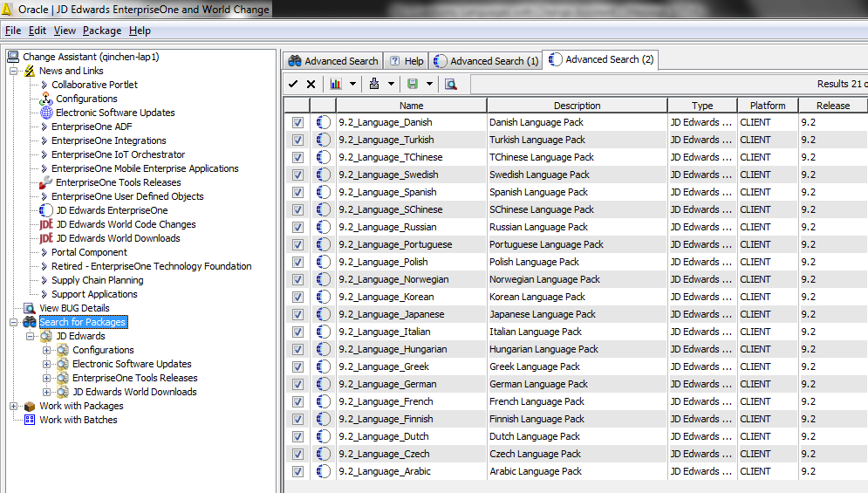Open the Supply Chain Planning link
This screenshot has height=493, width=868.
coord(94,280)
